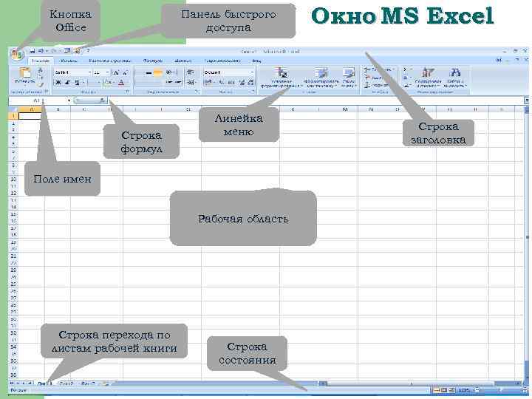Open the Conditional Formatting gallery
The image size is (532, 399).
pyautogui.click(x=282, y=78)
